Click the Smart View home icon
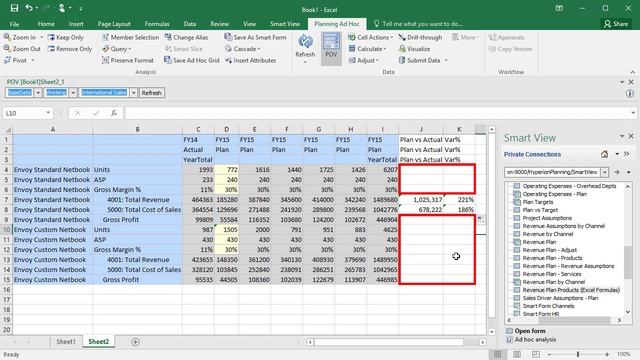 pyautogui.click(x=604, y=154)
